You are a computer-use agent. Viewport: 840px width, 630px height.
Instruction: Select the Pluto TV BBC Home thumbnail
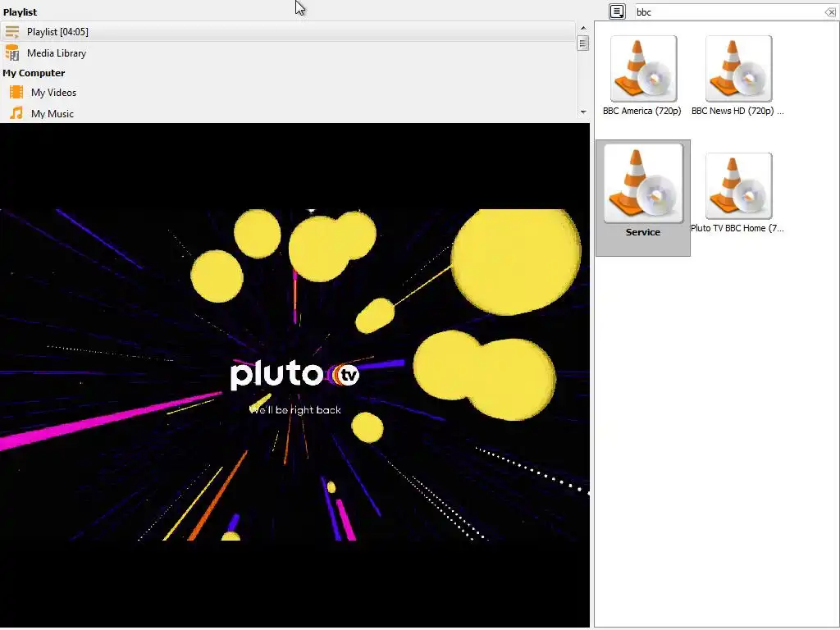point(739,186)
